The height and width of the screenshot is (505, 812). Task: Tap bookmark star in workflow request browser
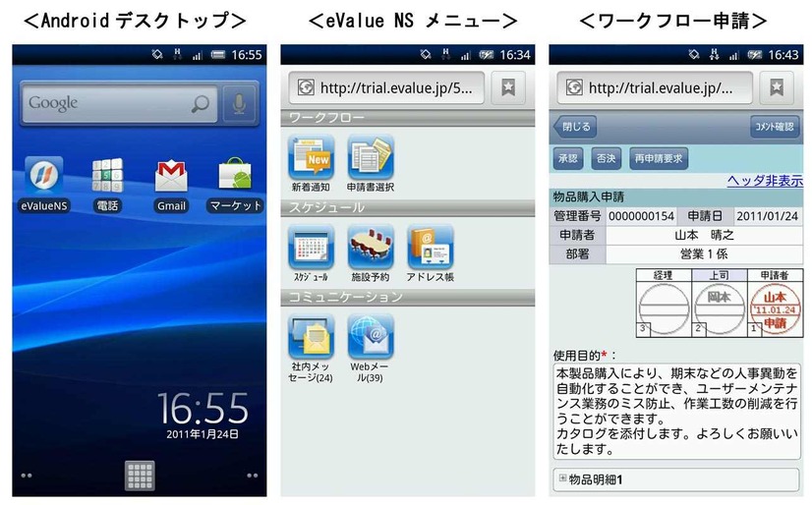777,88
